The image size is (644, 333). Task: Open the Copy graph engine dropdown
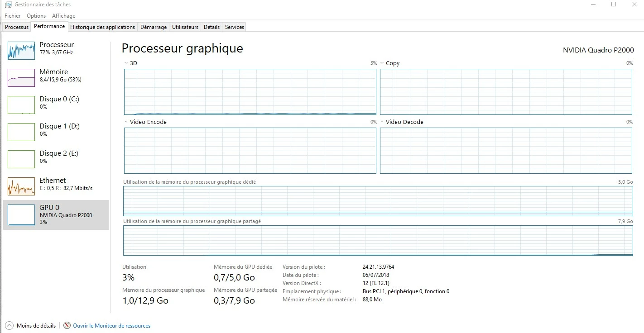tap(382, 63)
